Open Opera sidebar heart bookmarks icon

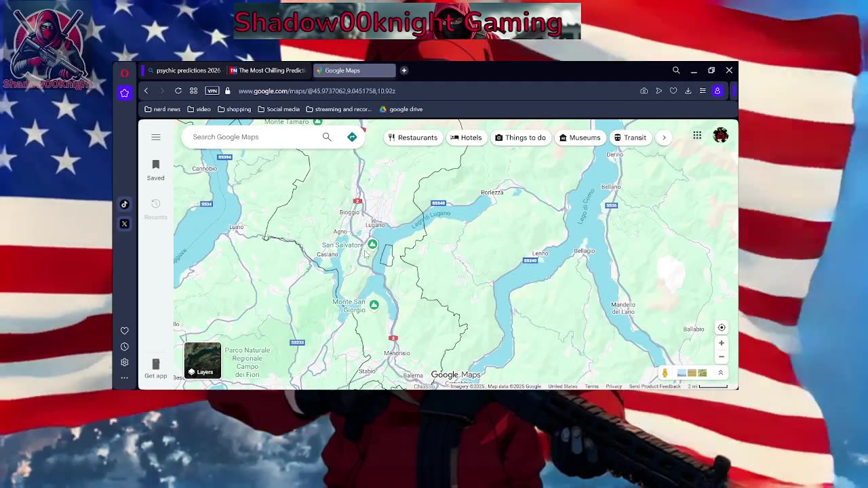coord(124,331)
